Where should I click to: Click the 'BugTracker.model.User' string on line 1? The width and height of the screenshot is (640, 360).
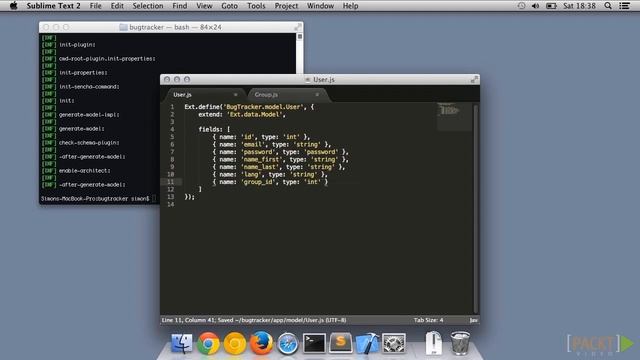click(264, 107)
